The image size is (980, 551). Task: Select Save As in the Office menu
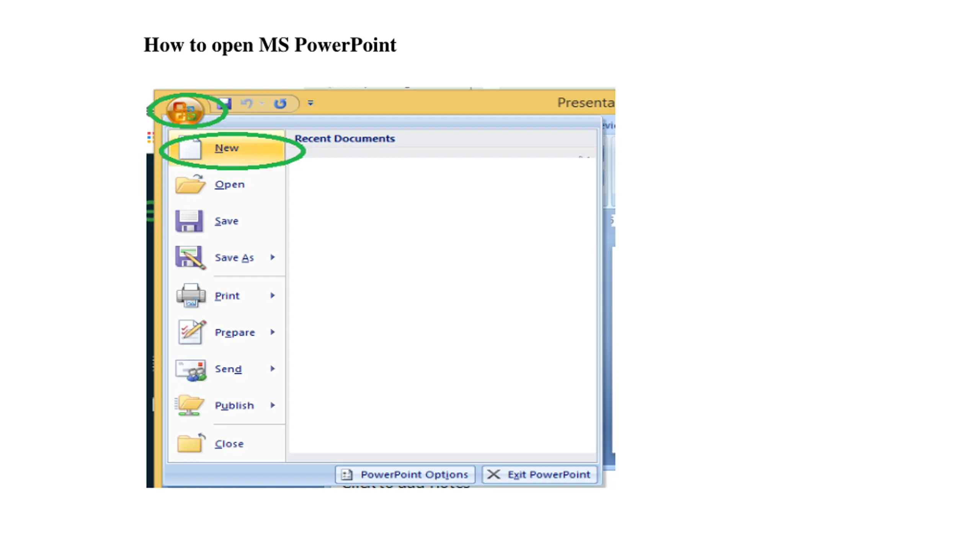click(x=227, y=258)
